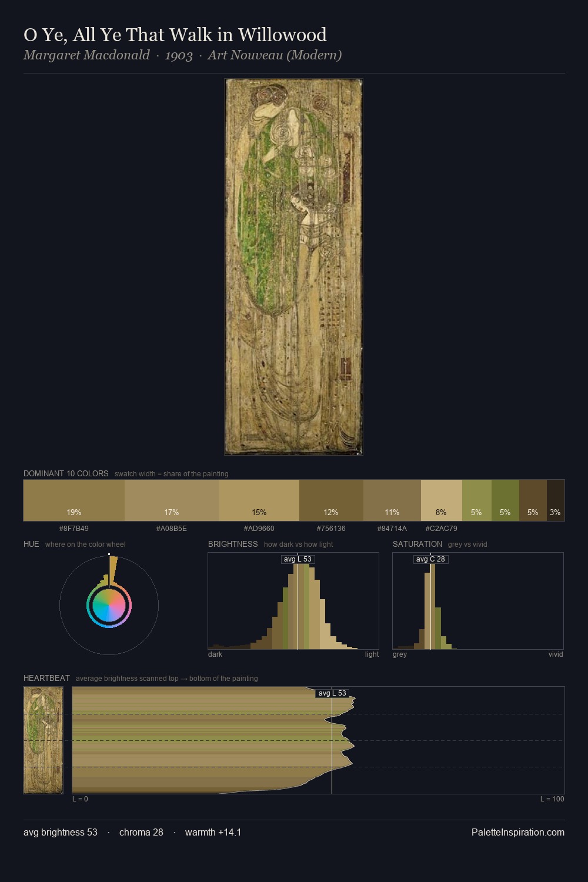Choose the darkest 3% swatch
Viewport: 588px width, 882px height.
pos(556,500)
